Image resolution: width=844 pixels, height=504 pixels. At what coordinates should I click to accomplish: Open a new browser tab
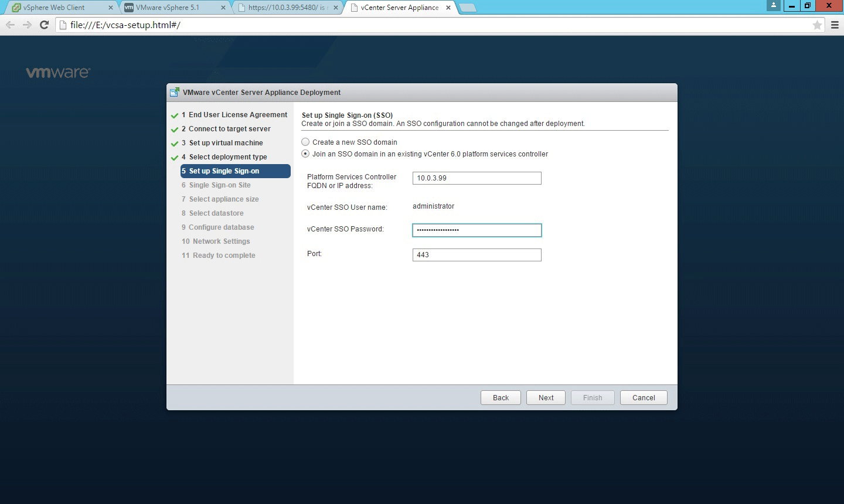[467, 8]
